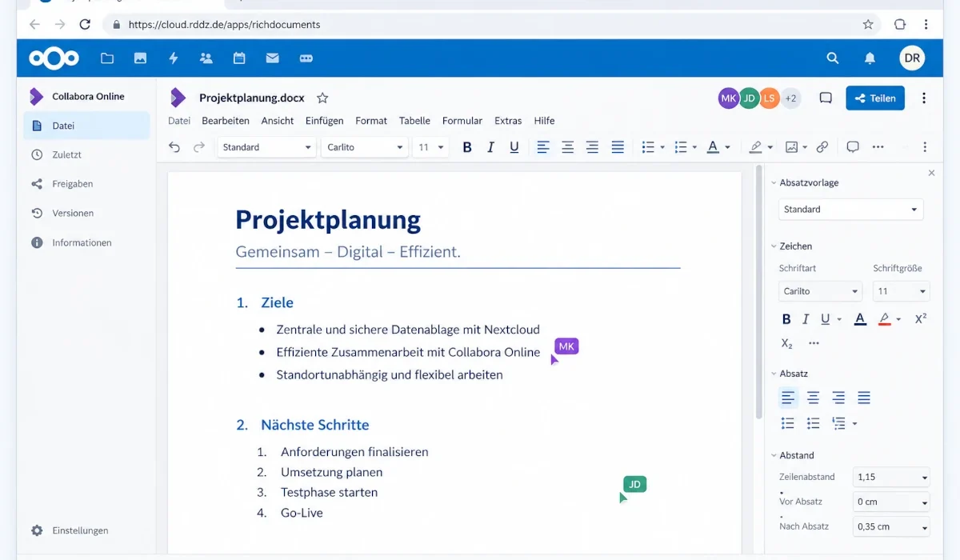Show the +2 additional collaborators
Image resolution: width=960 pixels, height=560 pixels.
tap(790, 98)
